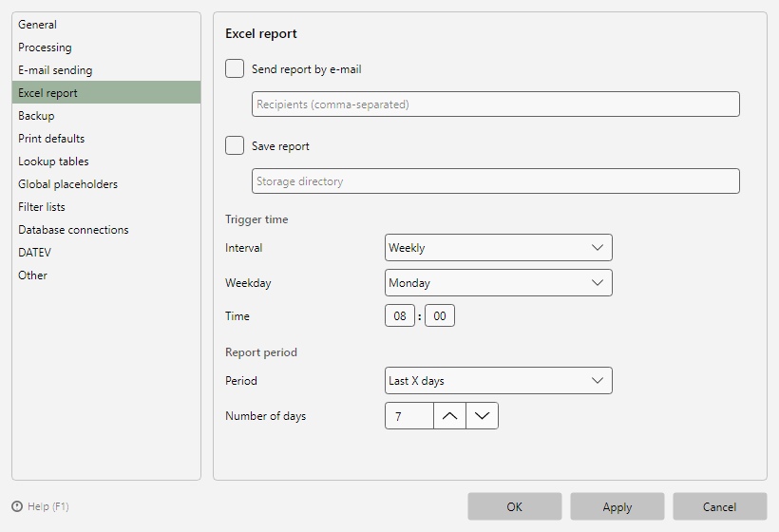Viewport: 779px width, 532px height.
Task: Confirm settings with the OK button
Action: [x=515, y=506]
